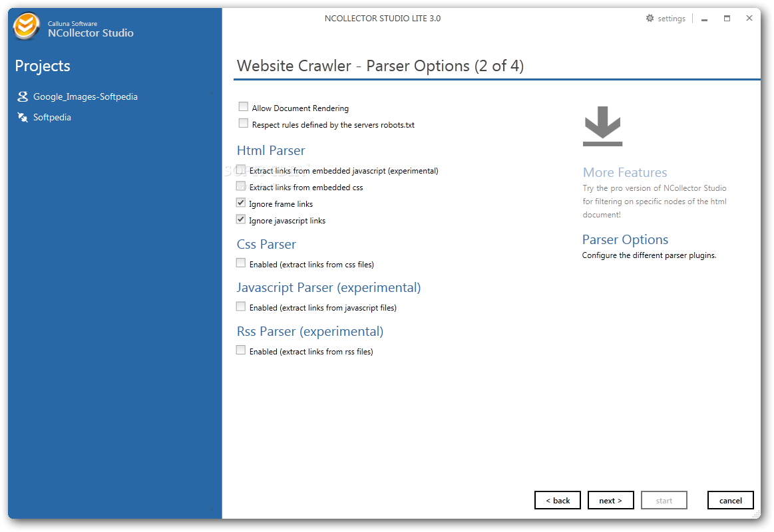
Task: Go to previous step with back button
Action: (x=558, y=500)
